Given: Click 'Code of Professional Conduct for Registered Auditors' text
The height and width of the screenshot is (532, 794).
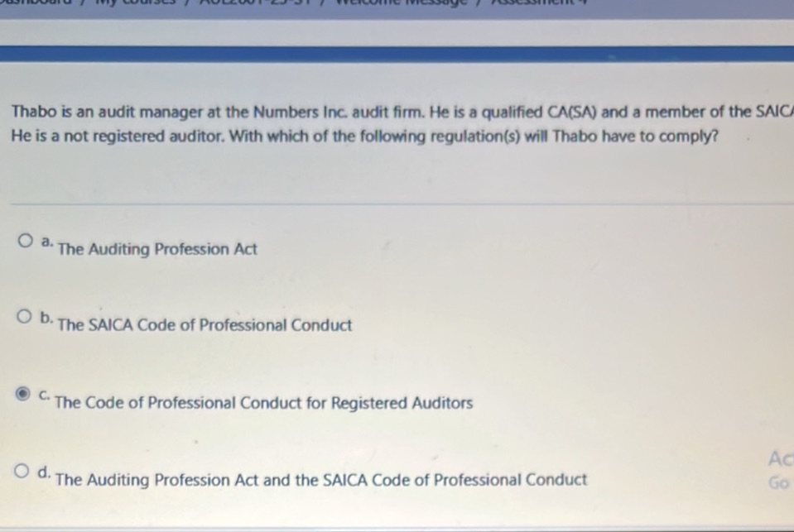Looking at the screenshot, I should [x=264, y=404].
